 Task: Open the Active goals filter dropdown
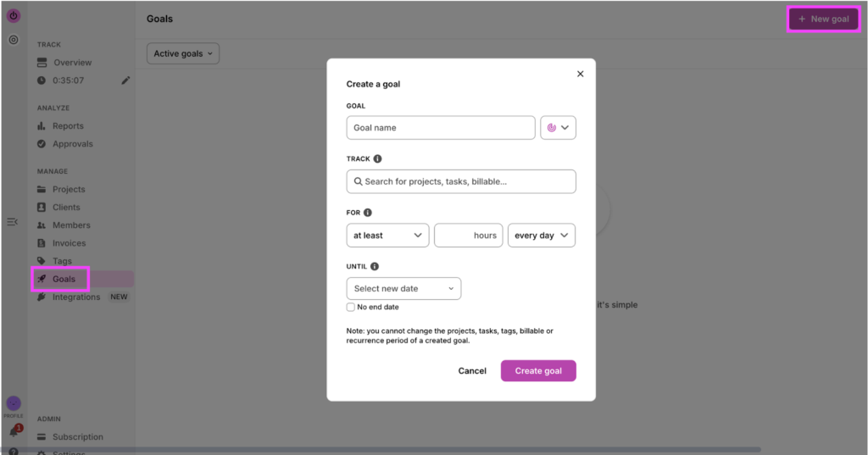tap(183, 54)
